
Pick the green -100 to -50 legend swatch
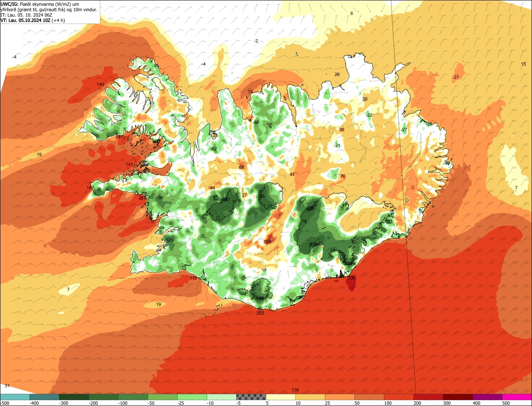click(x=133, y=397)
